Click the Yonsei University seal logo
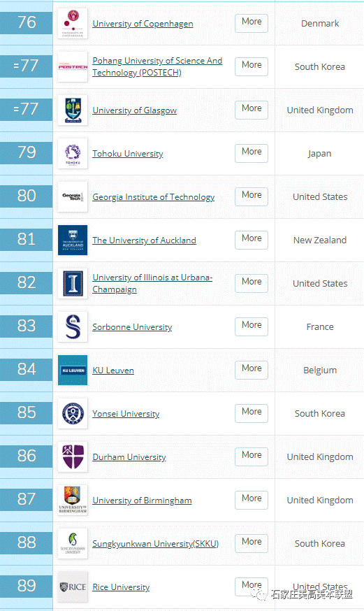The image size is (364, 611). [73, 413]
